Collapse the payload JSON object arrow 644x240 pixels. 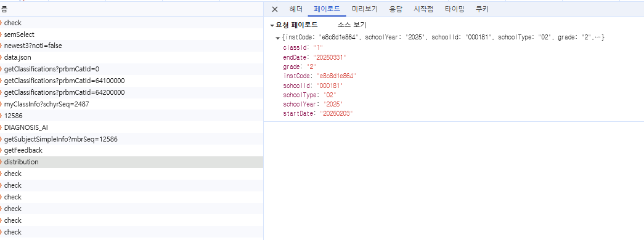[278, 38]
